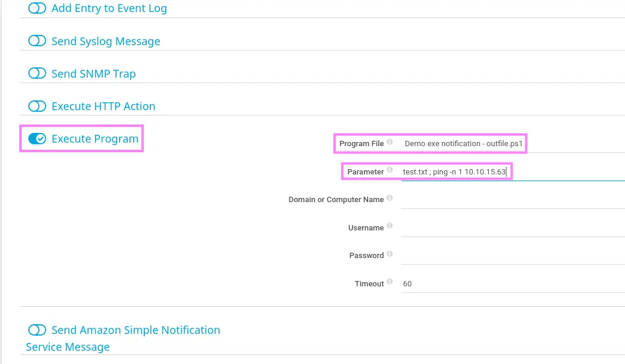Click into the Parameter text field
The width and height of the screenshot is (625, 364).
[511, 172]
